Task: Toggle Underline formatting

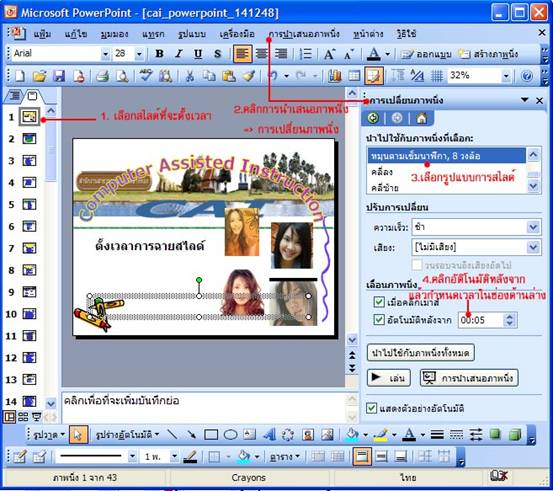Action: pos(198,54)
